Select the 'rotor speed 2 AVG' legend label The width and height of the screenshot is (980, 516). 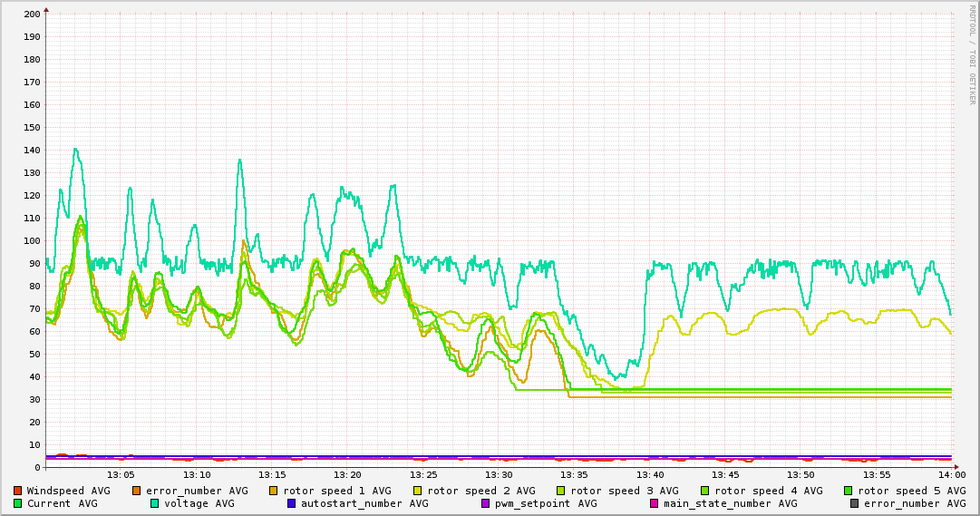(x=481, y=491)
